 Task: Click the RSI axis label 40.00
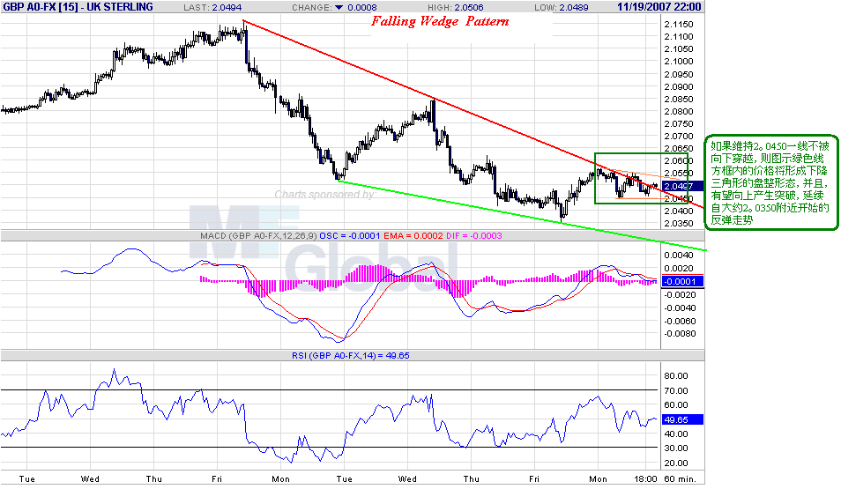click(676, 434)
